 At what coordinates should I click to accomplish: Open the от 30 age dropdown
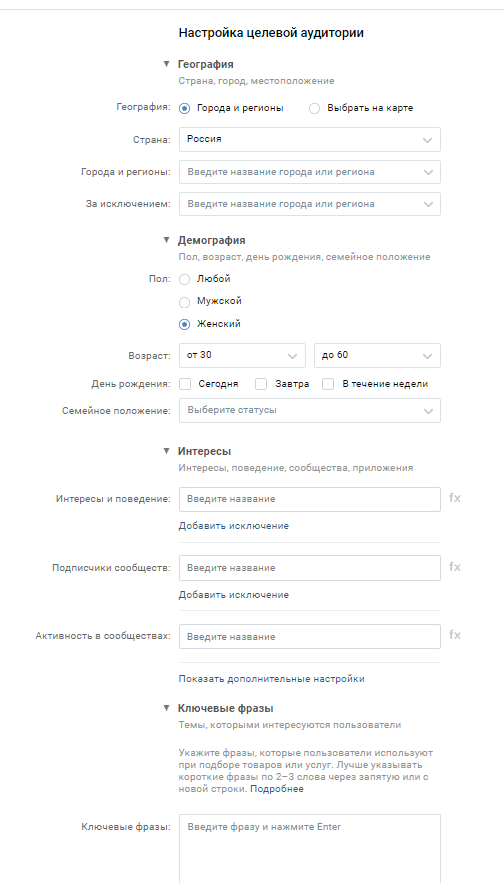coord(242,355)
